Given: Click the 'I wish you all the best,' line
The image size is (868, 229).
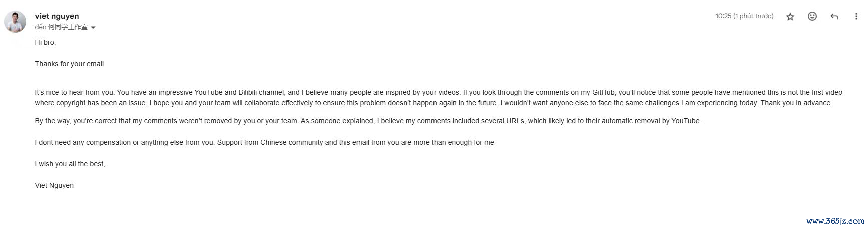Looking at the screenshot, I should coord(70,164).
